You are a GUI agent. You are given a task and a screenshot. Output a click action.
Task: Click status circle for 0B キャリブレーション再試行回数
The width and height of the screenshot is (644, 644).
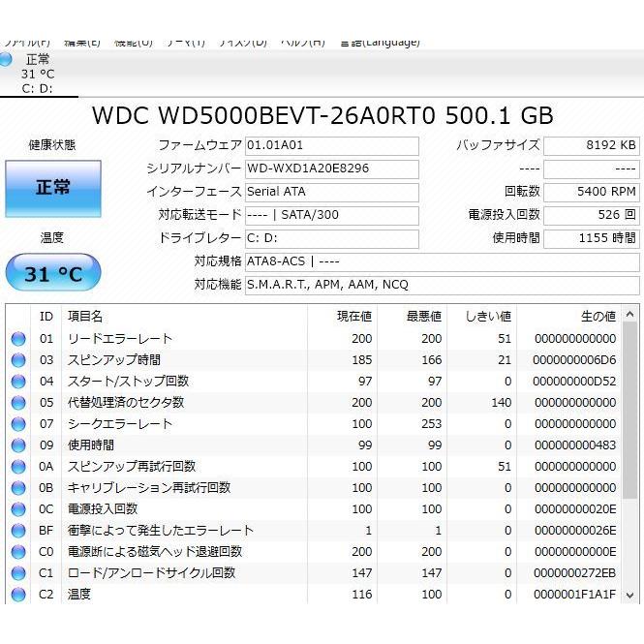click(18, 488)
